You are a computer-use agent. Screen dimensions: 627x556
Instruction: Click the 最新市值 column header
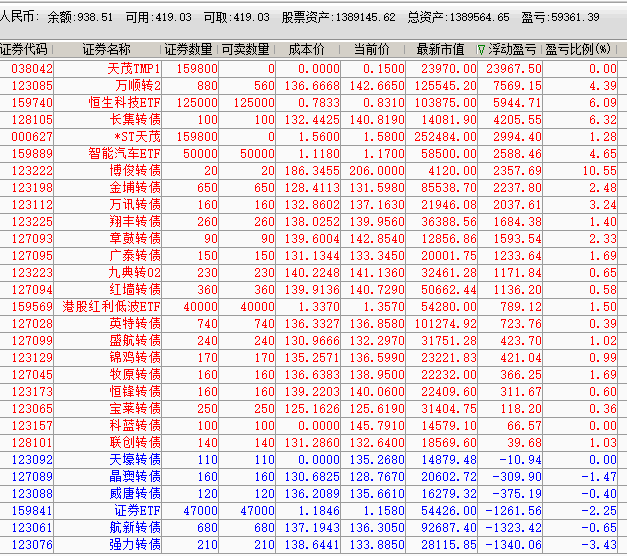440,50
